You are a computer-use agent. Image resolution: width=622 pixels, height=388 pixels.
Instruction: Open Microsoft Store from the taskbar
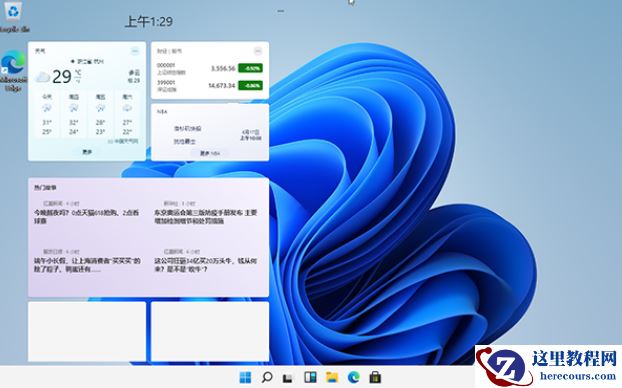pos(375,377)
